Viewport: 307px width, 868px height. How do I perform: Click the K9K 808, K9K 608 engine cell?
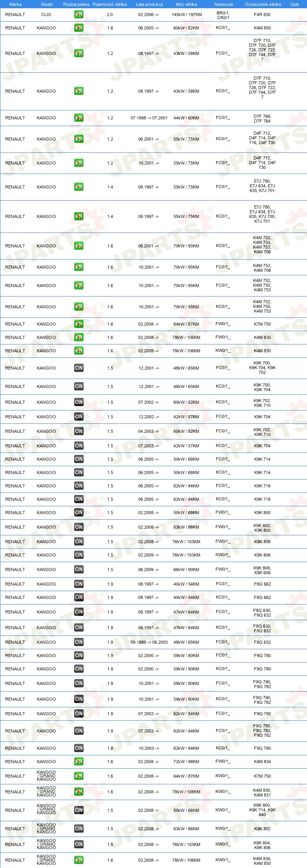(x=262, y=570)
